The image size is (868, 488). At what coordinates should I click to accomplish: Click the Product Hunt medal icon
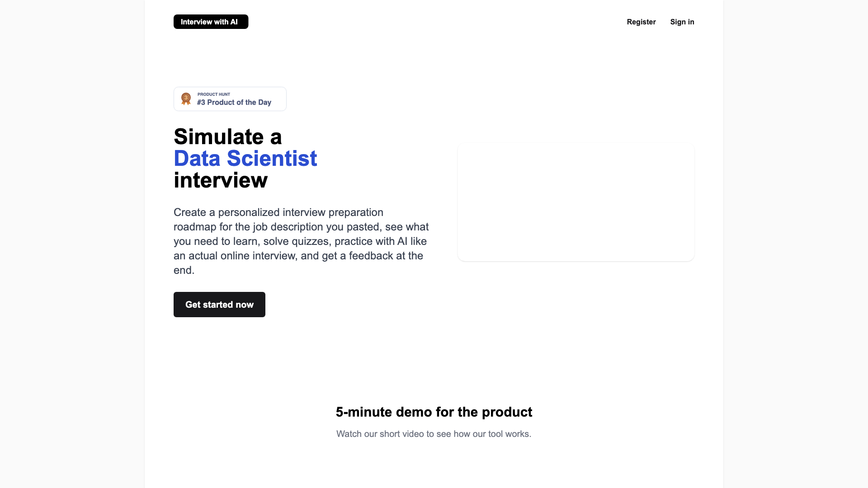[x=186, y=99]
